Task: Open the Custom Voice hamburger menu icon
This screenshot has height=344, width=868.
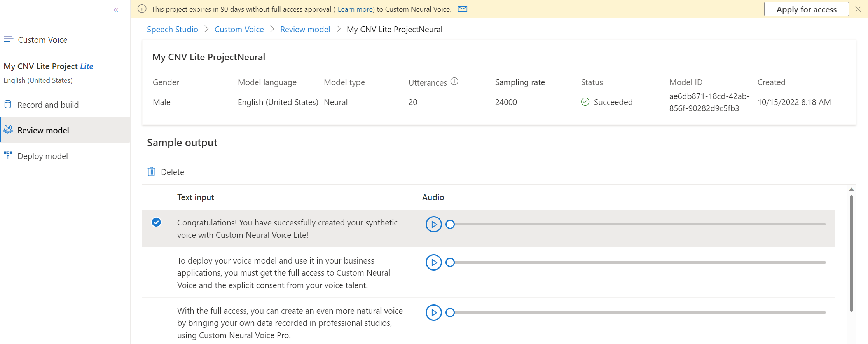Action: click(x=9, y=39)
